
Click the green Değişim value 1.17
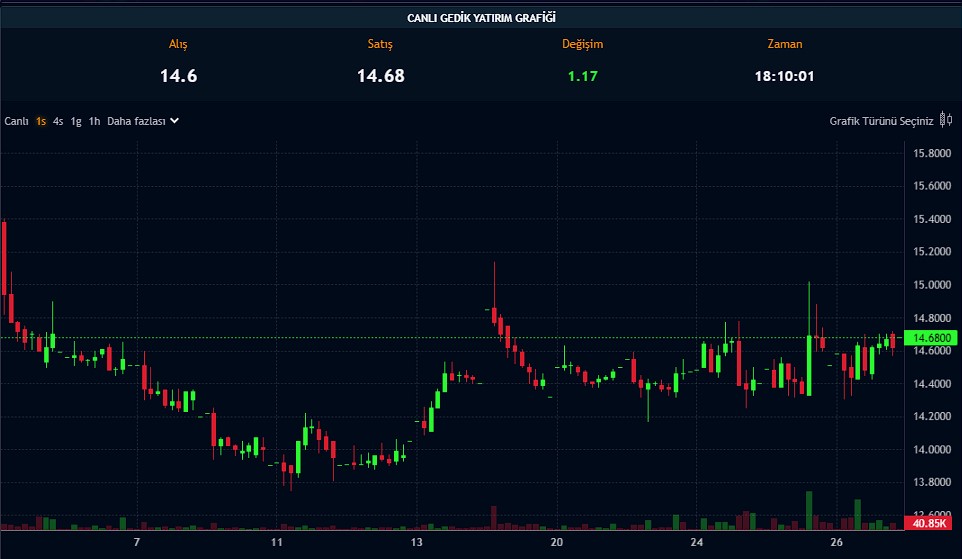[582, 75]
